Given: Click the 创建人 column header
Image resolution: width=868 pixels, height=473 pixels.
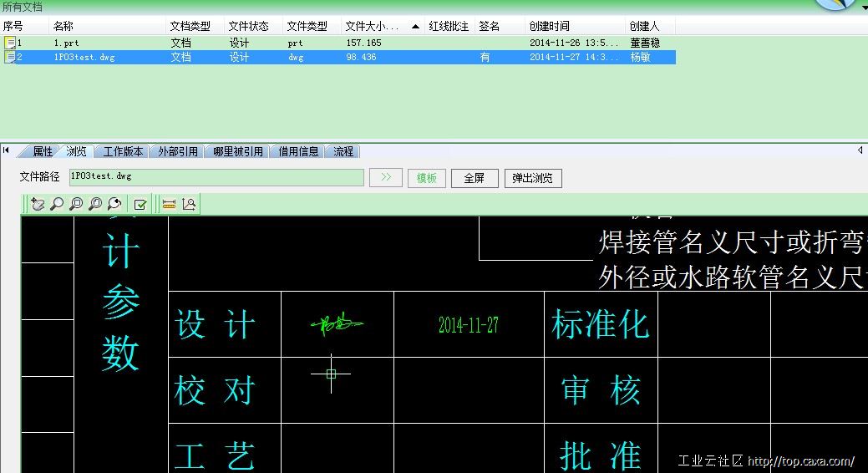Looking at the screenshot, I should click(x=644, y=26).
